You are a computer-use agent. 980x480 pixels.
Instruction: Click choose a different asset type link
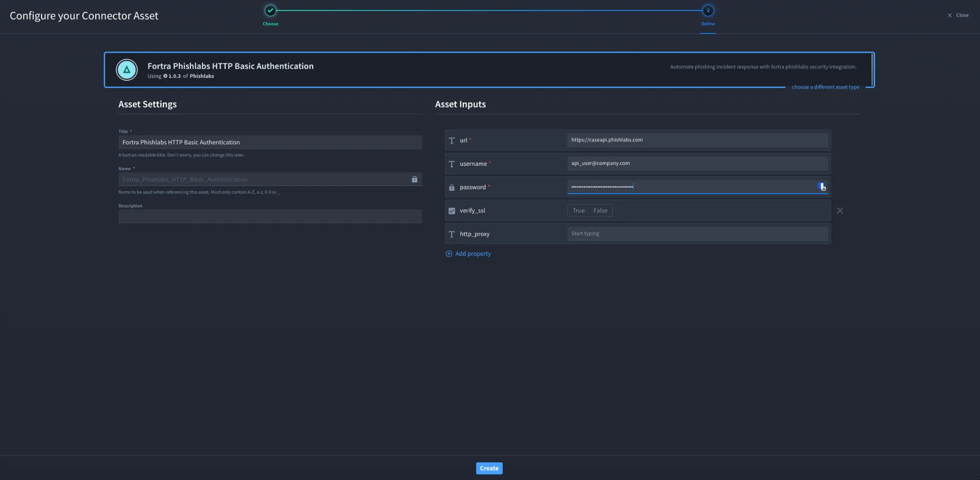click(825, 87)
